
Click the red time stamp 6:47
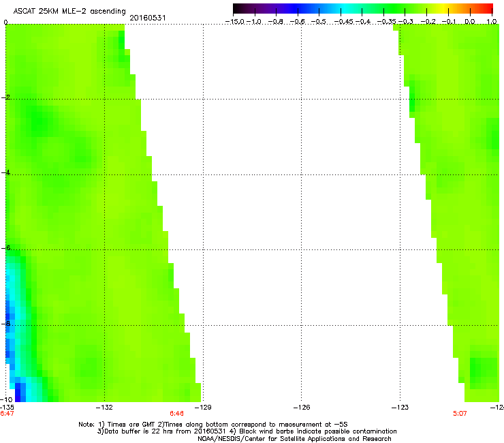[7, 414]
